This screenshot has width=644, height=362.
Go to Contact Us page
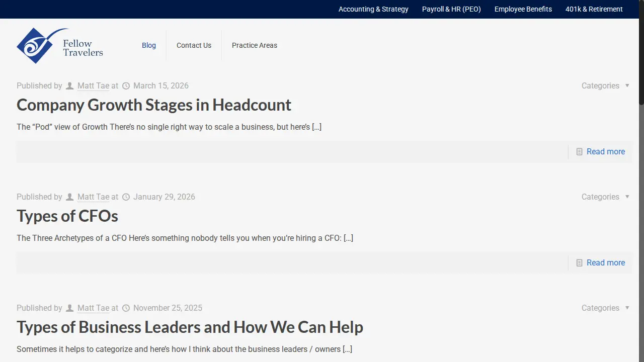tap(194, 45)
